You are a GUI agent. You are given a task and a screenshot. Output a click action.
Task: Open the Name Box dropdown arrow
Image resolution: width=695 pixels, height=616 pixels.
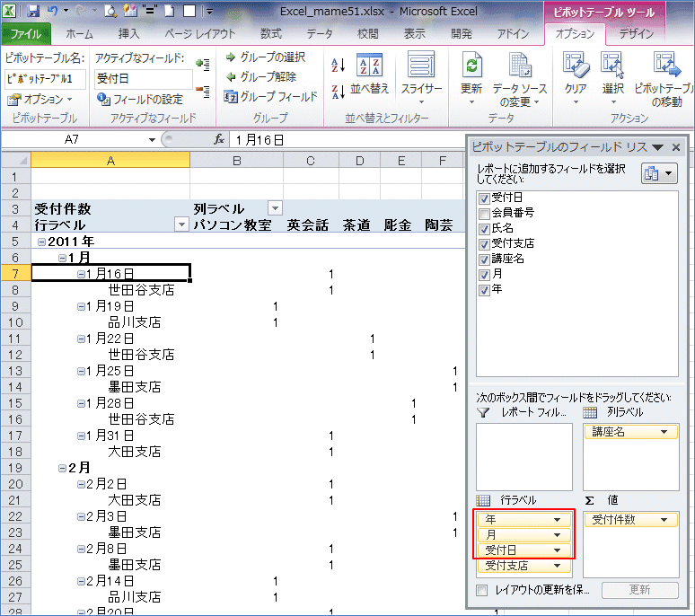(152, 140)
